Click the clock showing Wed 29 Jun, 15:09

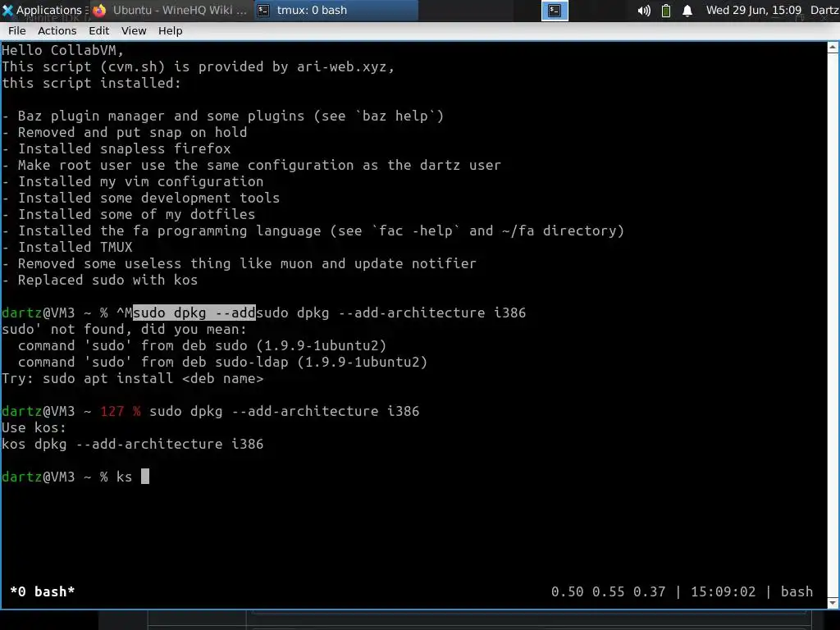(753, 10)
